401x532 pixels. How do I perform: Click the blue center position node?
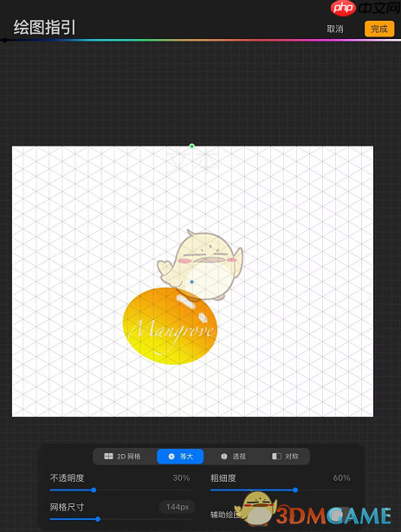pyautogui.click(x=192, y=282)
